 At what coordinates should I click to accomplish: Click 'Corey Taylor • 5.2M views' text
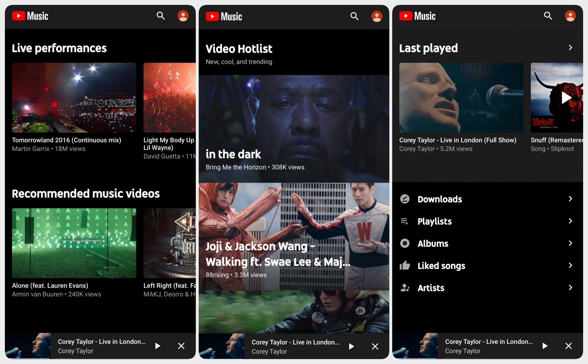point(436,149)
